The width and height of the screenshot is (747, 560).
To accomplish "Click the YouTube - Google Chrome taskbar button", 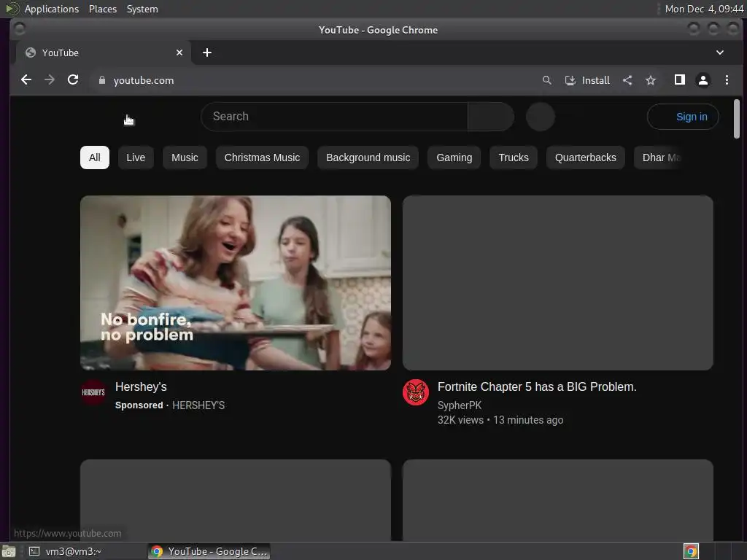I will tap(209, 551).
